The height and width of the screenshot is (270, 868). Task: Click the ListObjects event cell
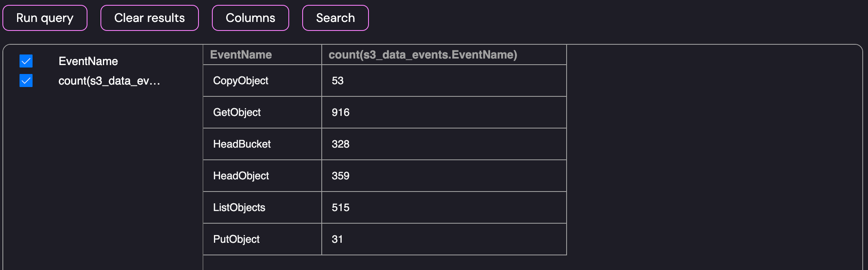point(239,207)
